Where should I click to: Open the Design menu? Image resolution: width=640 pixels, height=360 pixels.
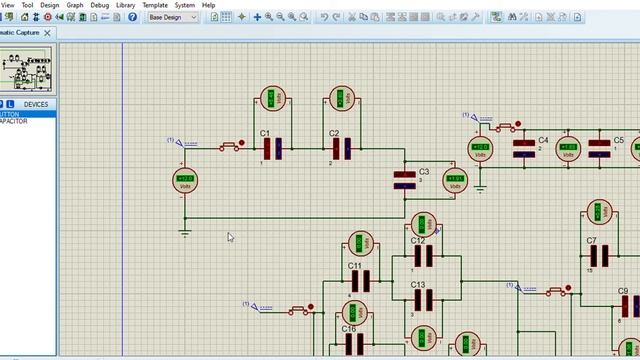tap(49, 5)
